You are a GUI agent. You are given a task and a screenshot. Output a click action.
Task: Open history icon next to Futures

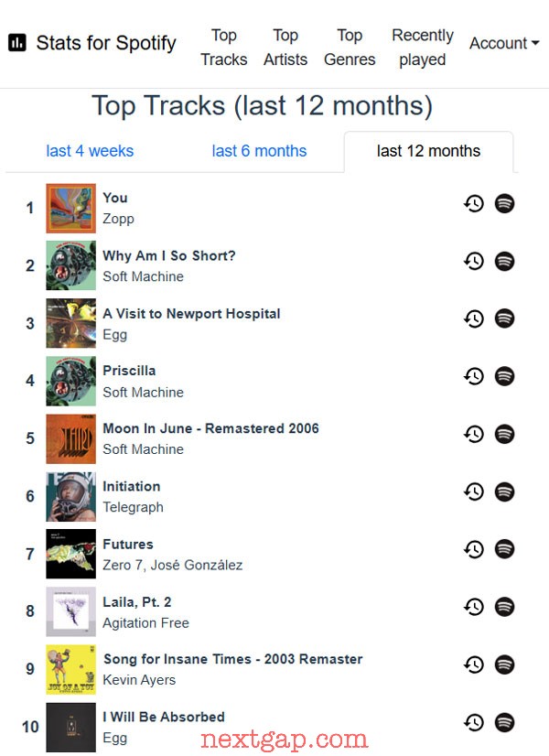pos(474,549)
